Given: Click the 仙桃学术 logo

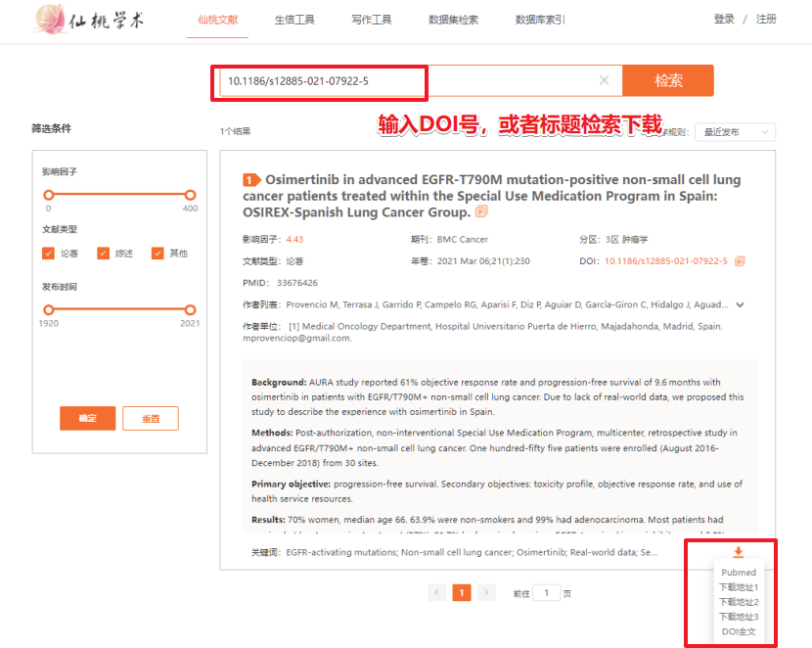Looking at the screenshot, I should 89,20.
